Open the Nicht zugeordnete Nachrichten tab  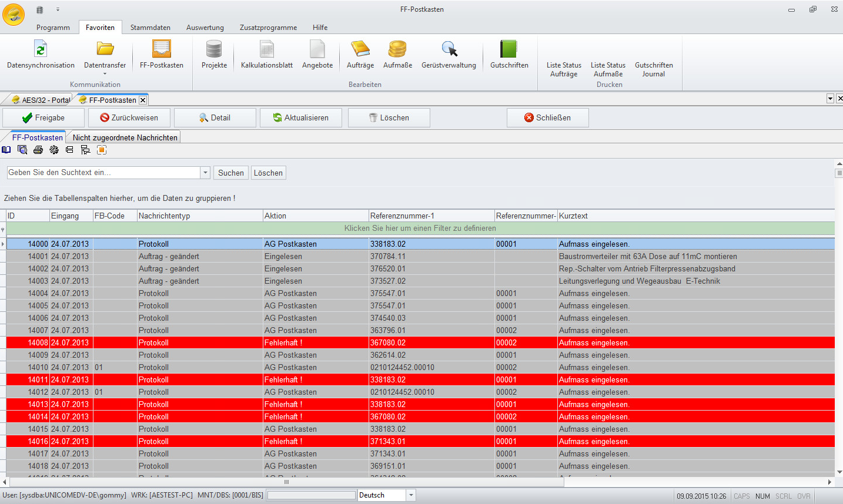[125, 137]
